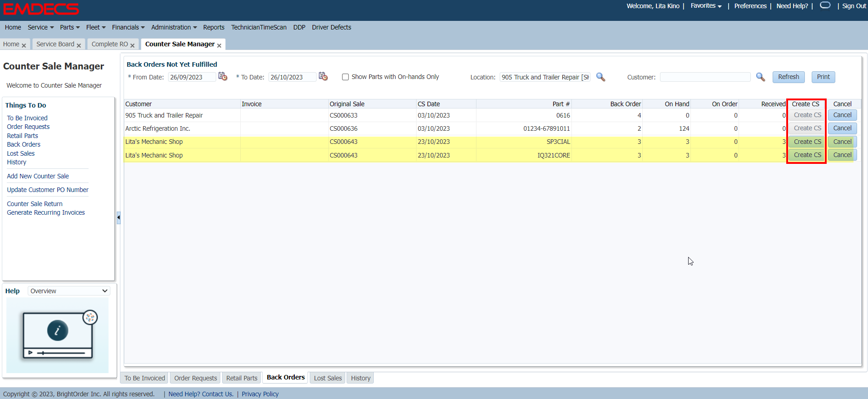
Task: Expand the Favorites dropdown
Action: click(x=706, y=6)
